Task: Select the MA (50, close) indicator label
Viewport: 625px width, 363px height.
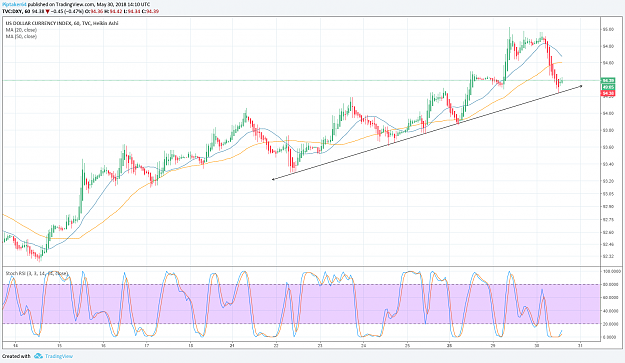Action: pyautogui.click(x=21, y=36)
